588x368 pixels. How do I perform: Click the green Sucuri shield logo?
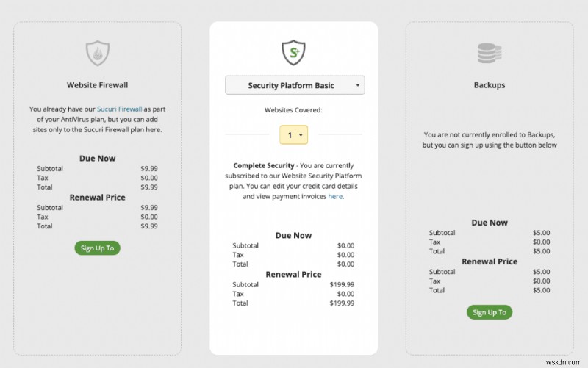tap(293, 53)
